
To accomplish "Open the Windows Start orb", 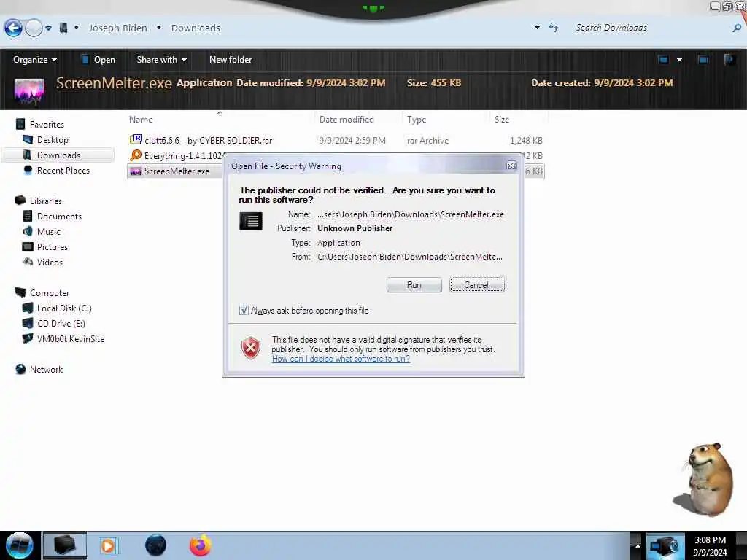I will click(19, 545).
